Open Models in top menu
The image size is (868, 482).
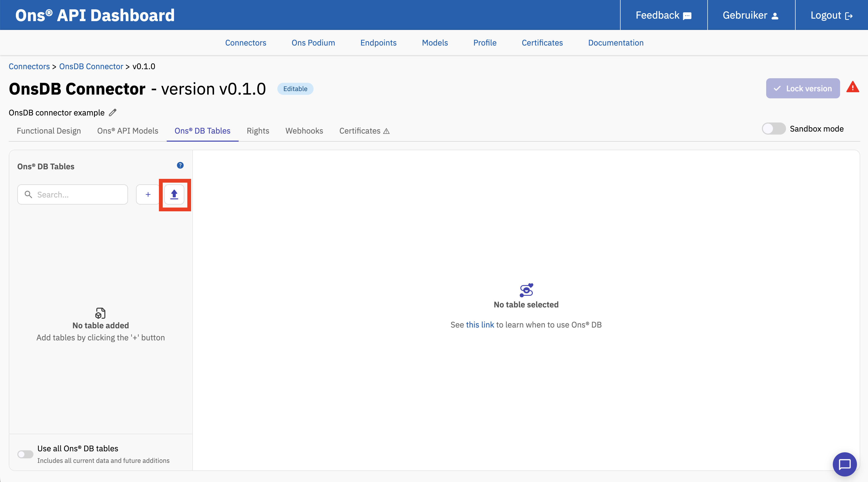coord(435,43)
